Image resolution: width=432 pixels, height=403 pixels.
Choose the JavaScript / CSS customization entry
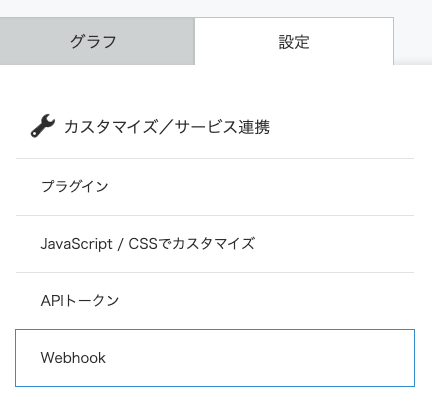pos(215,244)
